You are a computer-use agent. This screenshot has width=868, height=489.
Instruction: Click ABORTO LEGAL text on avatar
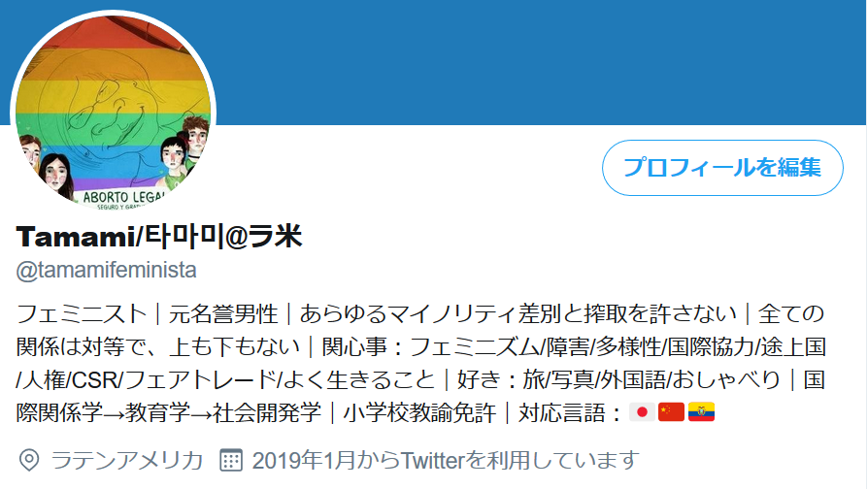(124, 197)
